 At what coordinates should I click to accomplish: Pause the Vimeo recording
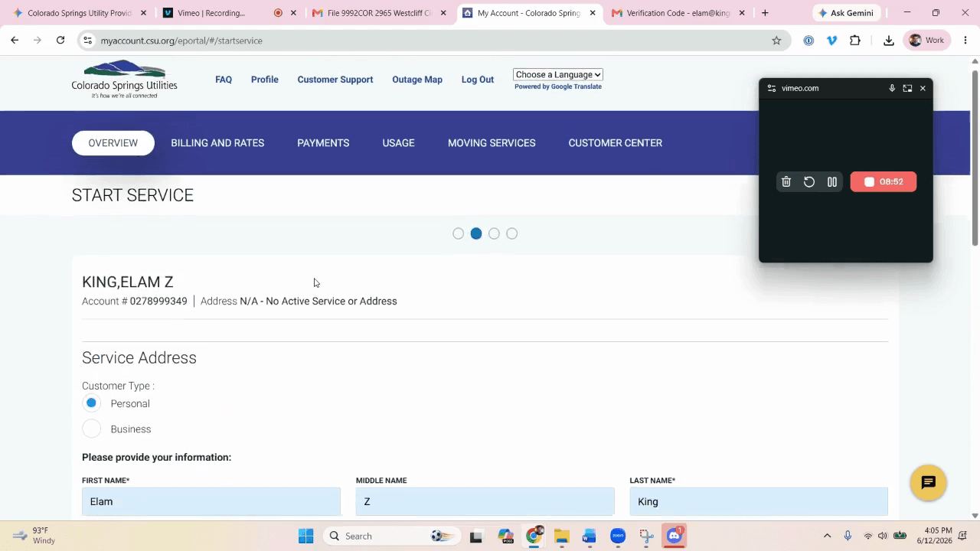pos(832,181)
